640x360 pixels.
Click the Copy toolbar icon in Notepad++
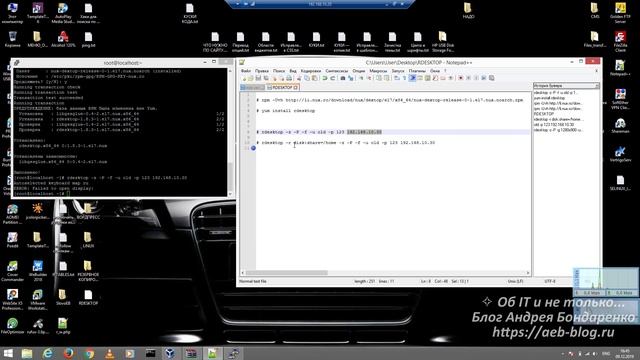pyautogui.click(x=307, y=78)
